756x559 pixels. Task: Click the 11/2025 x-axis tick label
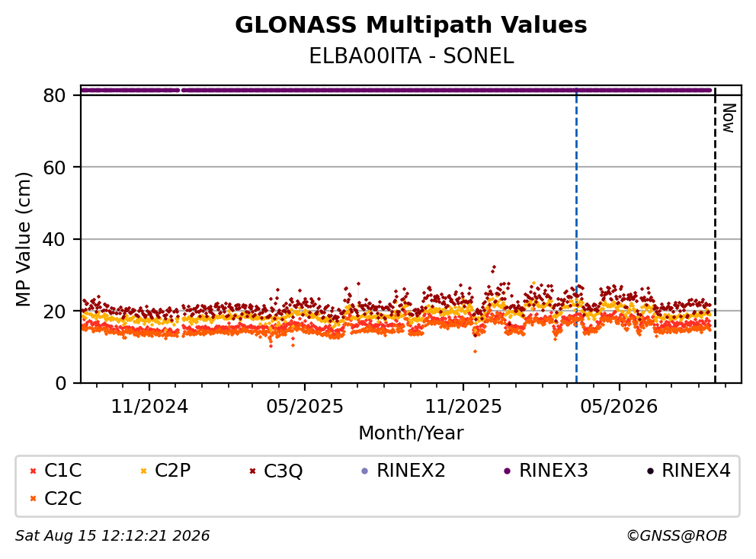463,407
